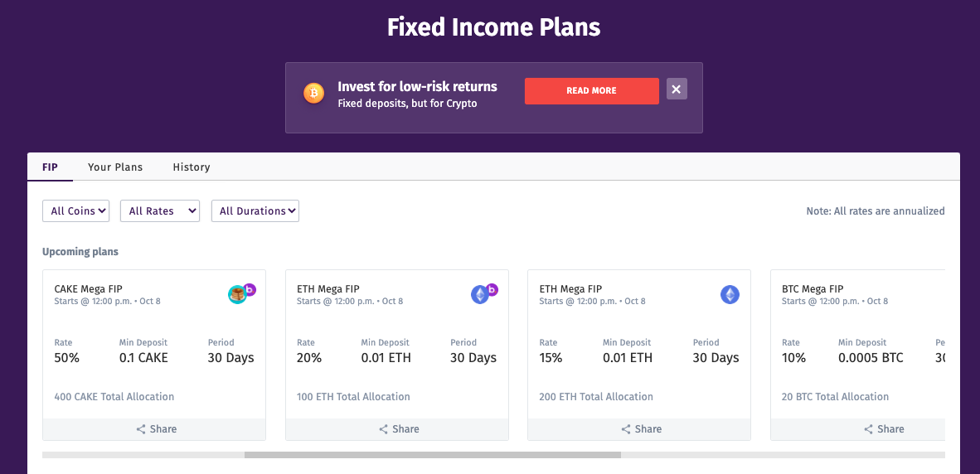Expand the All Durations dropdown
This screenshot has width=980, height=474.
point(255,211)
